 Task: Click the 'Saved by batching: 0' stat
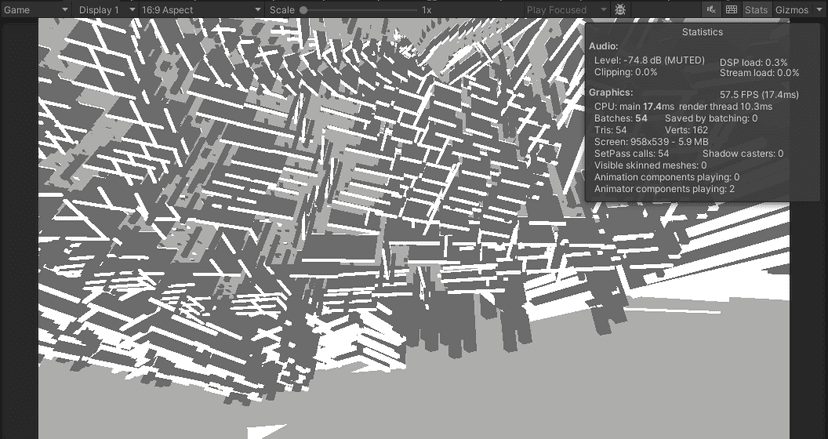coord(711,118)
